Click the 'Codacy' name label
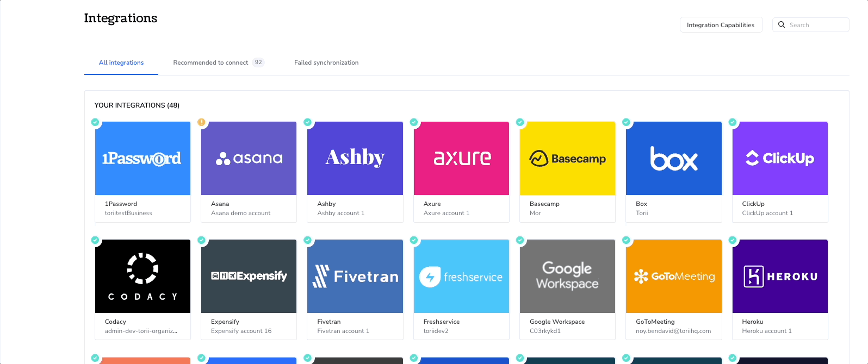868x364 pixels. pos(115,322)
